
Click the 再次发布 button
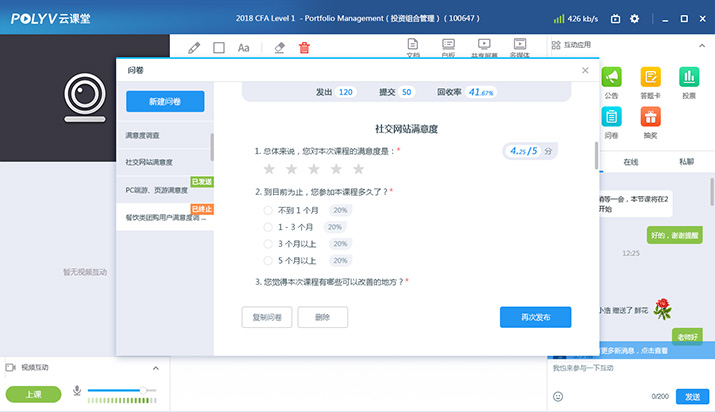pos(535,317)
